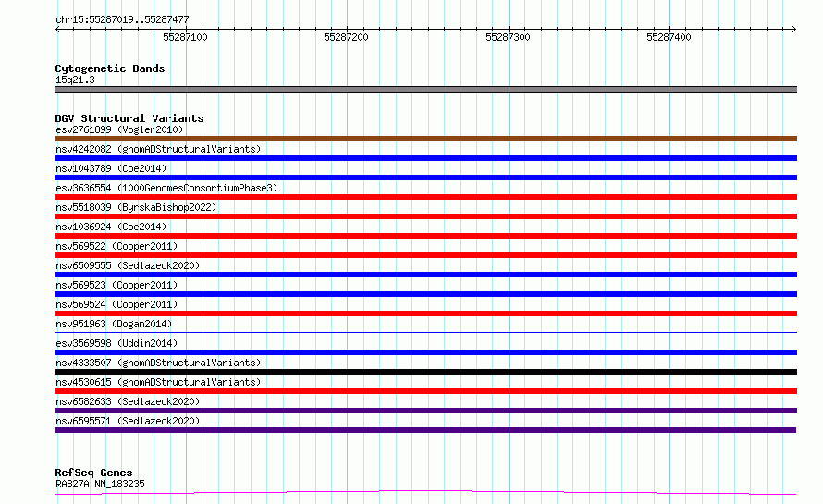Image resolution: width=823 pixels, height=504 pixels.
Task: Click the thin blue nsv951963 variant line
Action: [425, 332]
